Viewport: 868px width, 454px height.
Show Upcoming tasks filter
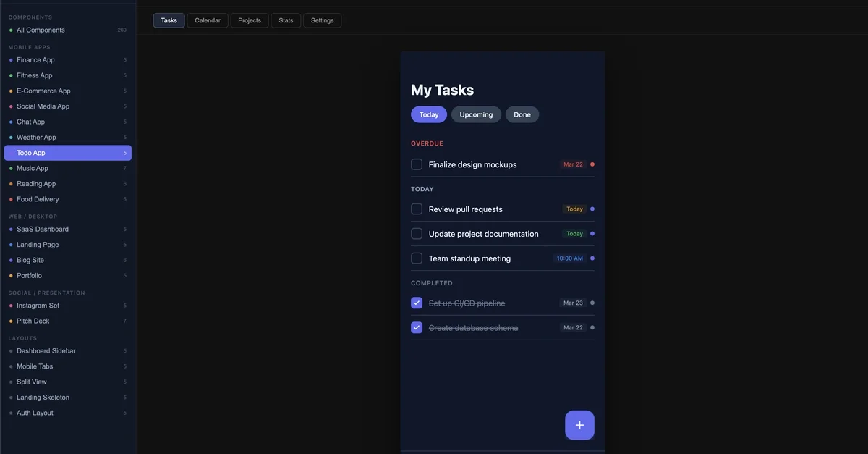click(x=476, y=114)
